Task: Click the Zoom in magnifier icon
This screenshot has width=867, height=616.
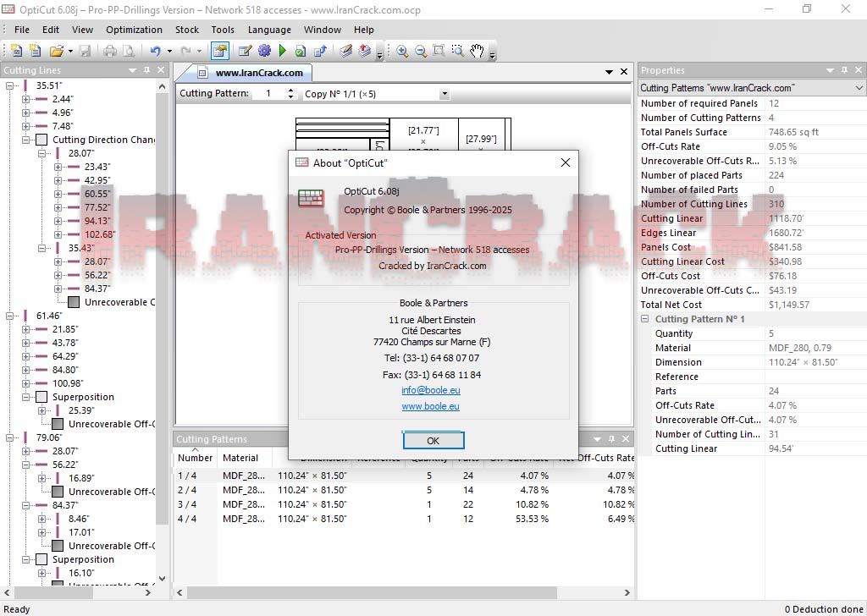Action: tap(402, 51)
